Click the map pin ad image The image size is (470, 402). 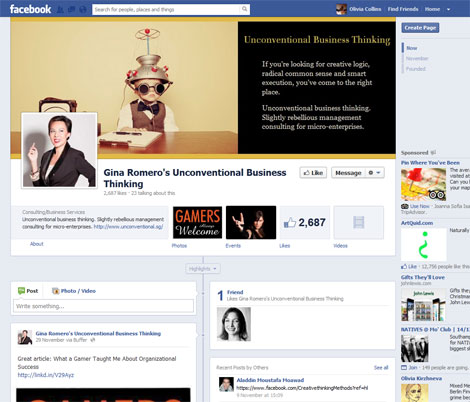click(x=423, y=184)
